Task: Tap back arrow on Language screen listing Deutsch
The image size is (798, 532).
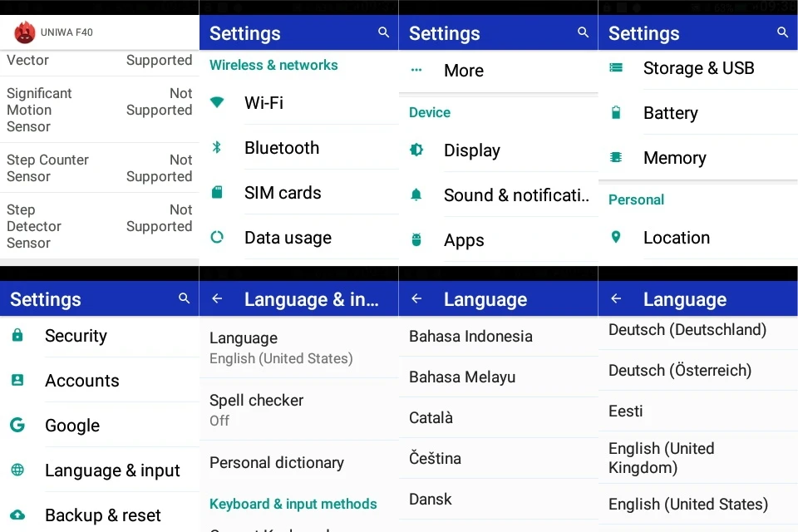Action: [616, 299]
